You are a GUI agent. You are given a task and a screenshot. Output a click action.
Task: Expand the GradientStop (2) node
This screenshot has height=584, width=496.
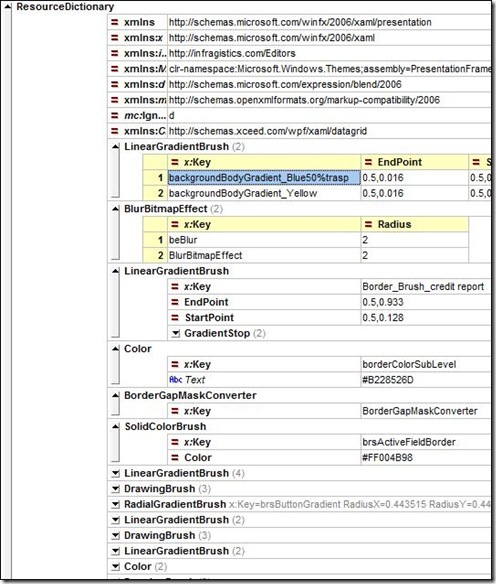coord(175,333)
